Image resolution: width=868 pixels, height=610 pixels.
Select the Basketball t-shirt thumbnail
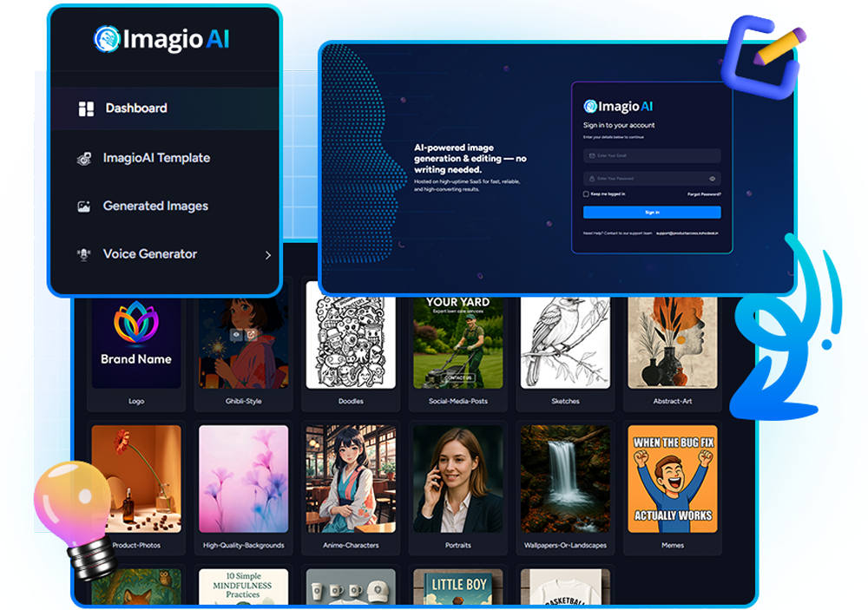point(565,587)
